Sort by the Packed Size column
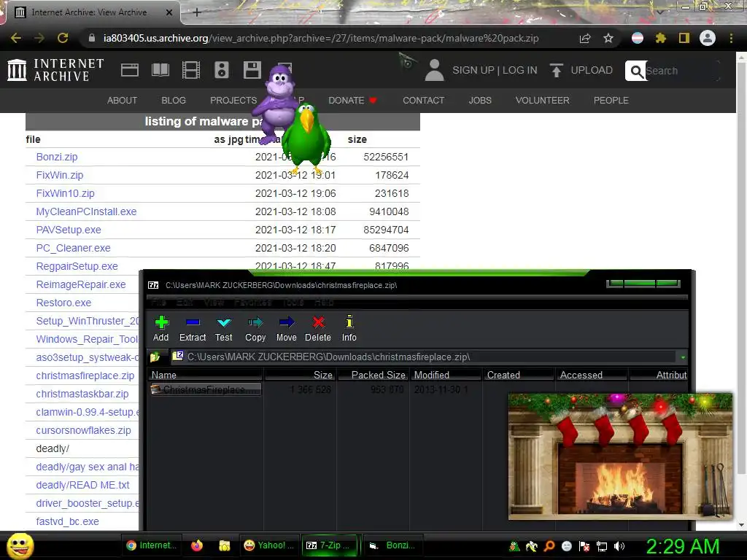 [x=373, y=375]
